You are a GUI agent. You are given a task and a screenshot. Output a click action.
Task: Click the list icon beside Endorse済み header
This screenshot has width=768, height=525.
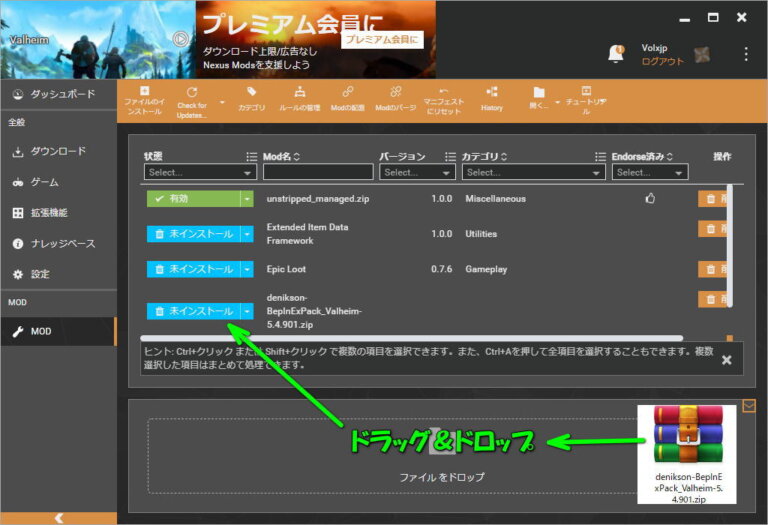click(x=600, y=157)
